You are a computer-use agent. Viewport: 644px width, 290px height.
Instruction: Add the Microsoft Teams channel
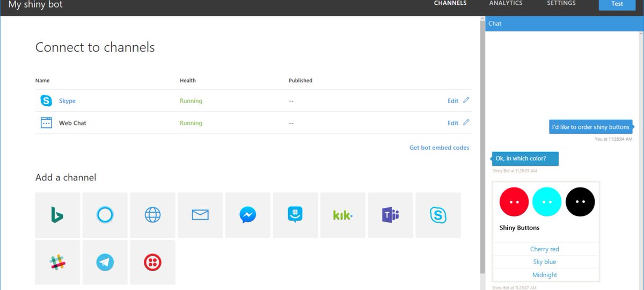pos(390,215)
